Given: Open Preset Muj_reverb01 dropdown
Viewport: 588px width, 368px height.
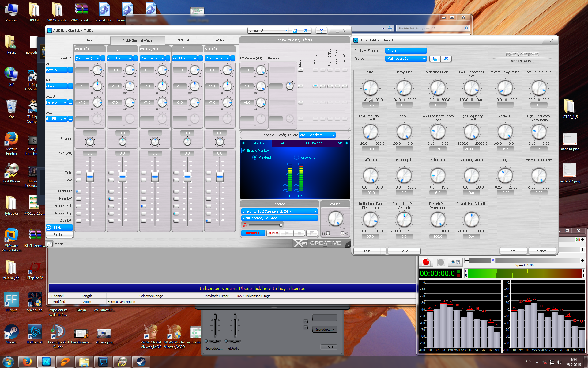Looking at the screenshot, I should [406, 59].
